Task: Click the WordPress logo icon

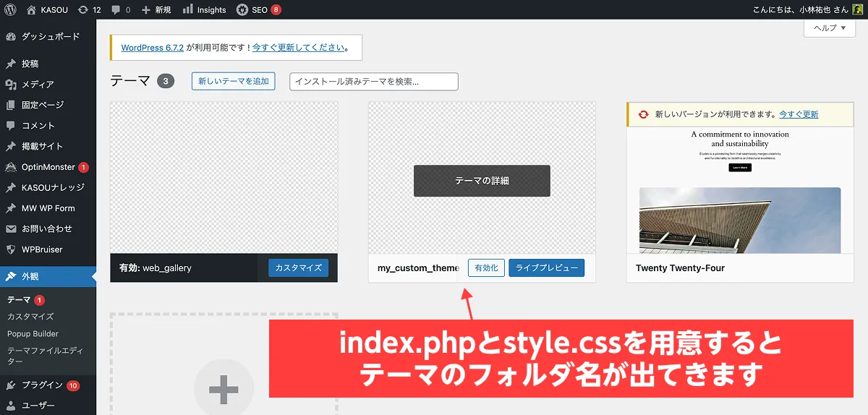Action: click(x=10, y=10)
